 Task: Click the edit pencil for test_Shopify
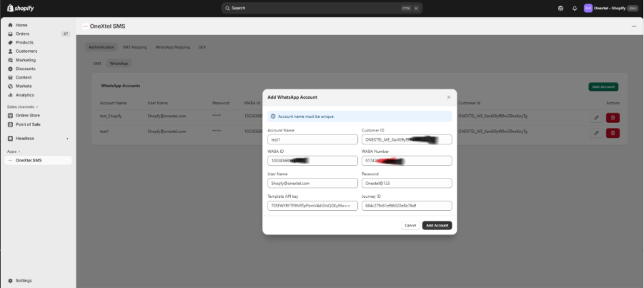596,117
